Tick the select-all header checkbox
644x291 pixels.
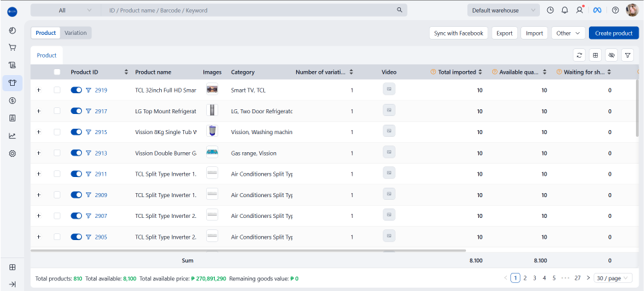[x=57, y=72]
